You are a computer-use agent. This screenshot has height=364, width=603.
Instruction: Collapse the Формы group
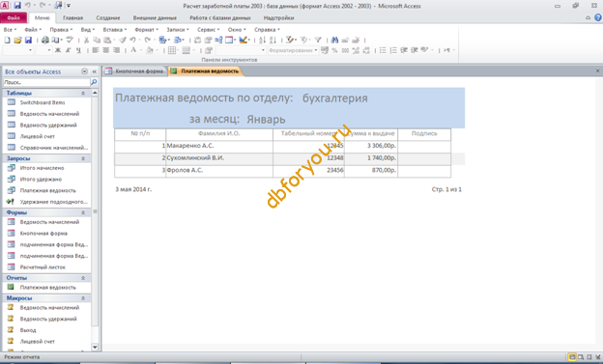click(83, 212)
